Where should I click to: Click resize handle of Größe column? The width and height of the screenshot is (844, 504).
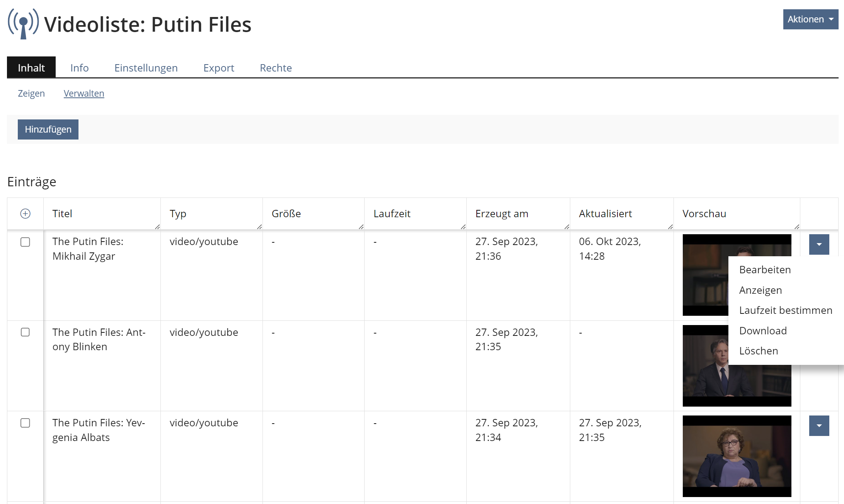361,227
